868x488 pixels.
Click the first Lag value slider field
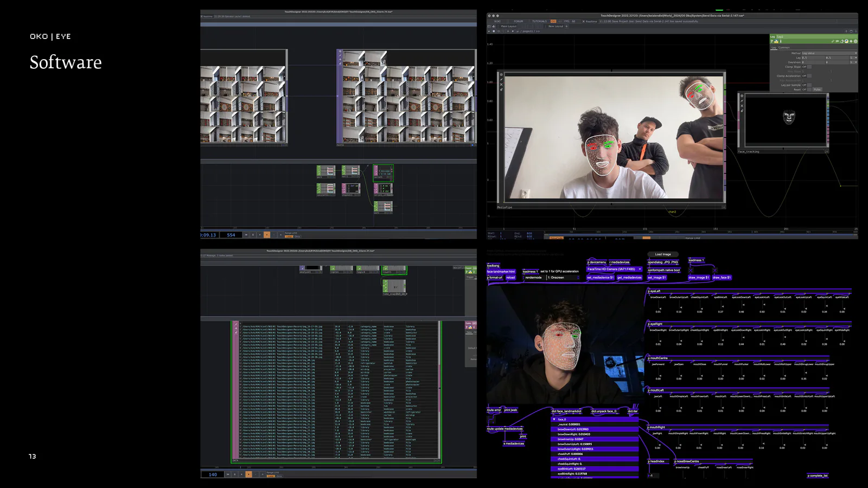[813, 57]
